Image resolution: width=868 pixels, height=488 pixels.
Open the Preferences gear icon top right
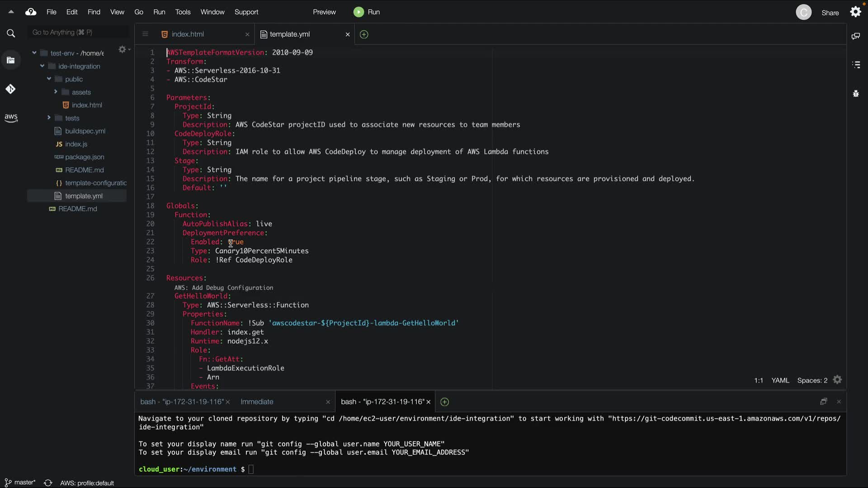point(855,12)
